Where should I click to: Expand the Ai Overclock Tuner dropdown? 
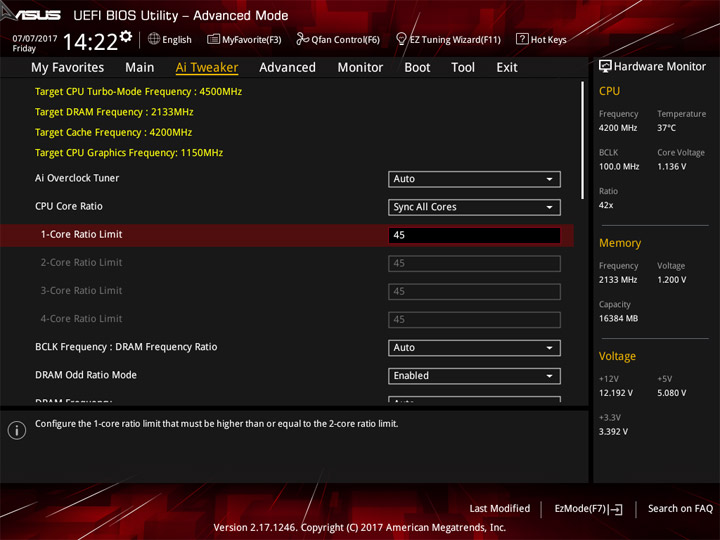[x=474, y=179]
